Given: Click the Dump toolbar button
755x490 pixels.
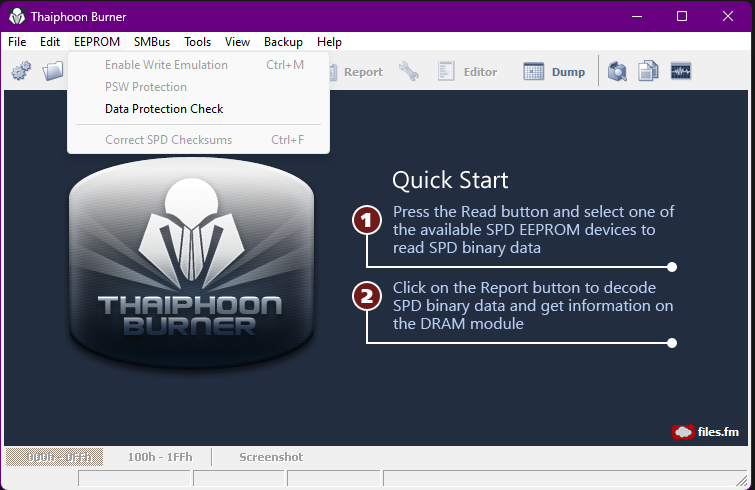Looking at the screenshot, I should pyautogui.click(x=554, y=72).
